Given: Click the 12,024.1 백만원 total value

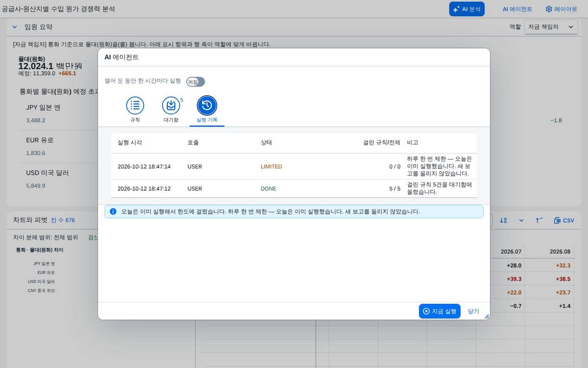Looking at the screenshot, I should [x=50, y=66].
